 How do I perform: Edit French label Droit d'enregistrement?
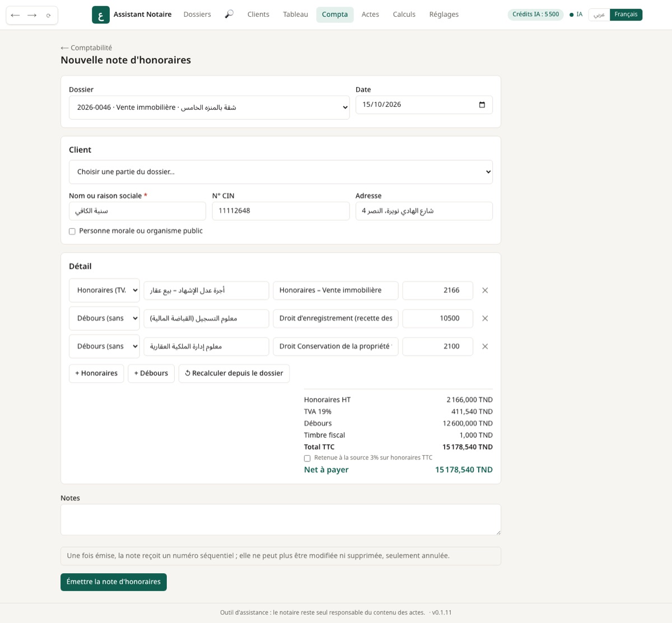click(336, 318)
